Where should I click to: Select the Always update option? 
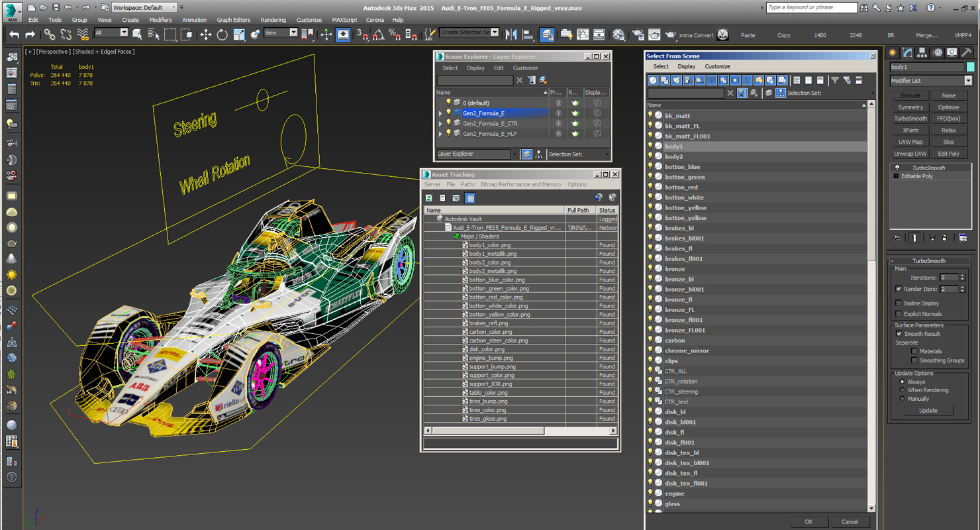coord(902,382)
